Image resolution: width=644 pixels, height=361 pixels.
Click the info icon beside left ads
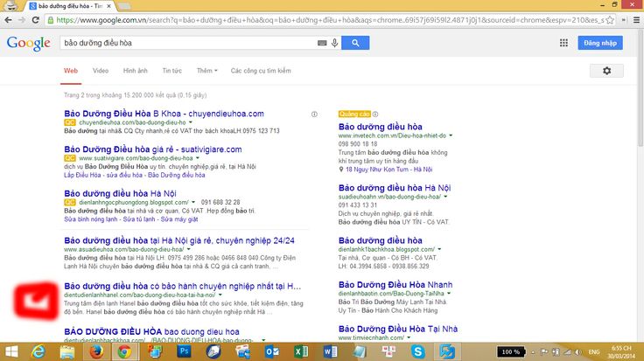coord(314,114)
